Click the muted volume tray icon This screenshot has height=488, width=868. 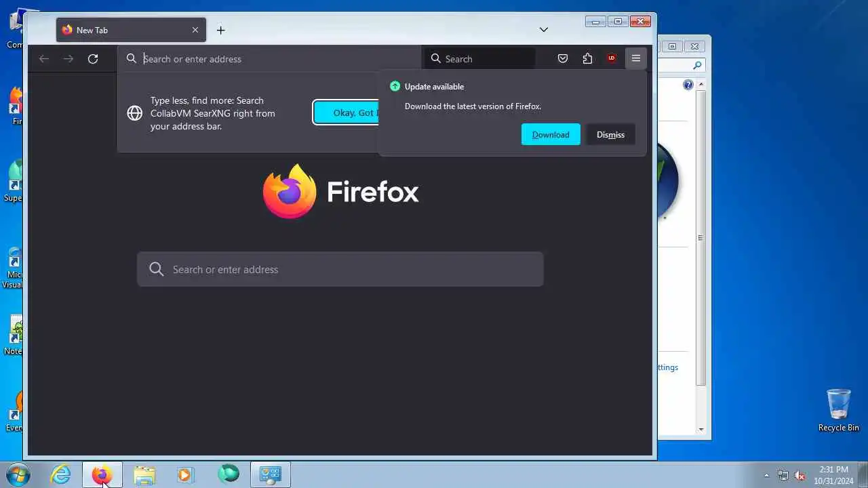[800, 475]
